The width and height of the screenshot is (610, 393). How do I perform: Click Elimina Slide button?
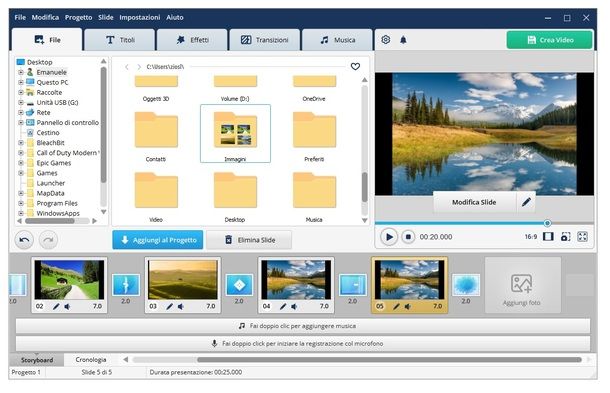pos(249,240)
